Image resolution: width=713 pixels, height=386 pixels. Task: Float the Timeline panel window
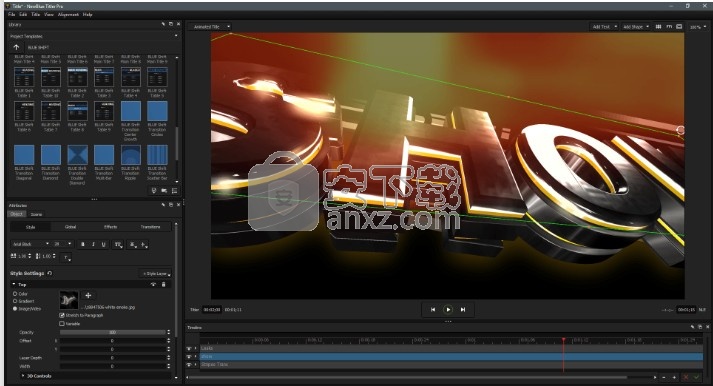(x=700, y=327)
